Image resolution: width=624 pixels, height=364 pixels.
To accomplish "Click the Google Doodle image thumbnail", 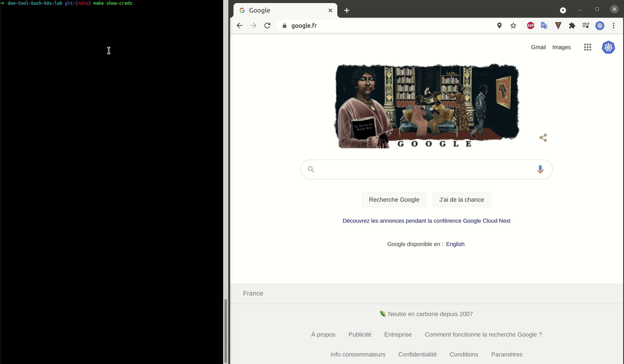I will tap(426, 105).
